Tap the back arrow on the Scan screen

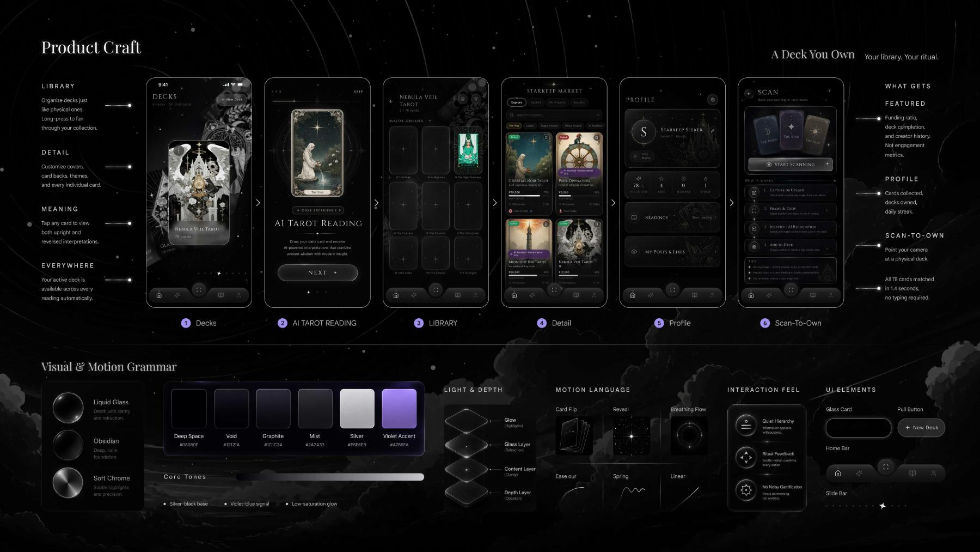(749, 94)
